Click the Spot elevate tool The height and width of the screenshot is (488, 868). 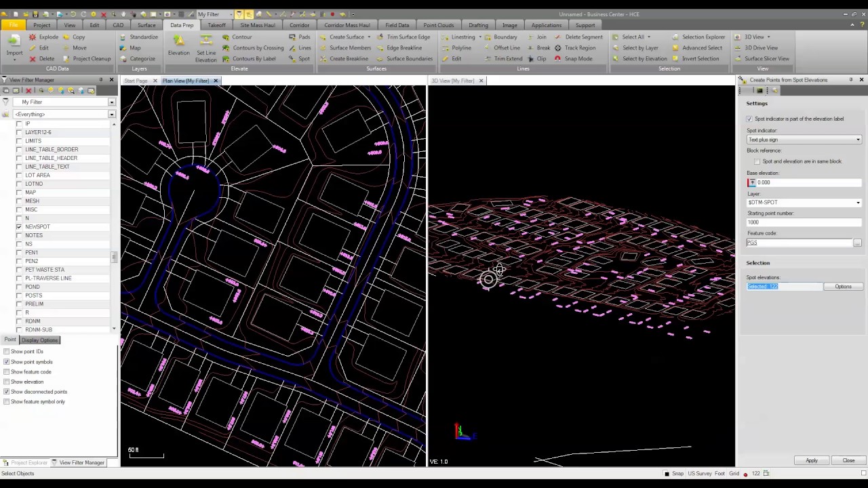[x=299, y=59]
